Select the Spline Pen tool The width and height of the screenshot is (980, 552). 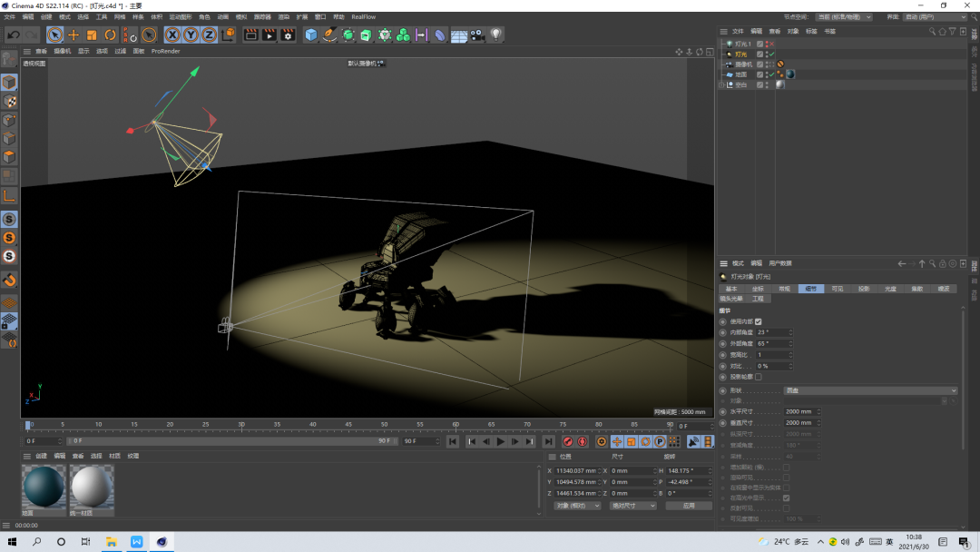329,35
